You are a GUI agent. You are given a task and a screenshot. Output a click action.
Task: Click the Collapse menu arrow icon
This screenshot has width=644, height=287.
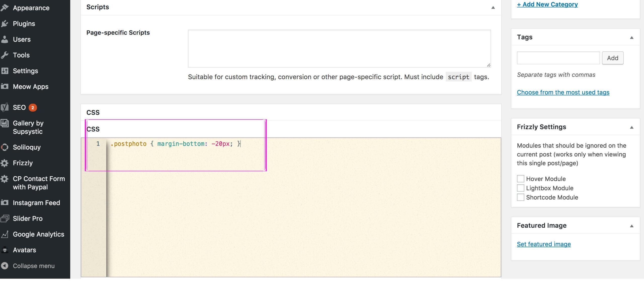[5, 266]
